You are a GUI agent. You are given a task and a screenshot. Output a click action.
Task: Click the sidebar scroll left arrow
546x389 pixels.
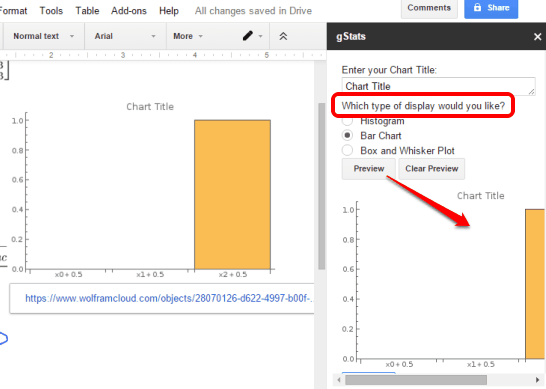click(x=339, y=380)
